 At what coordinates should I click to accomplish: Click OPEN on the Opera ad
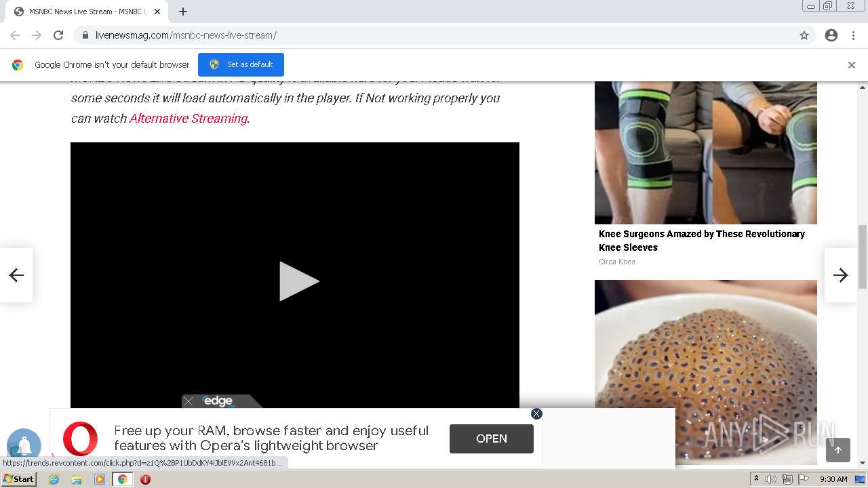(492, 439)
